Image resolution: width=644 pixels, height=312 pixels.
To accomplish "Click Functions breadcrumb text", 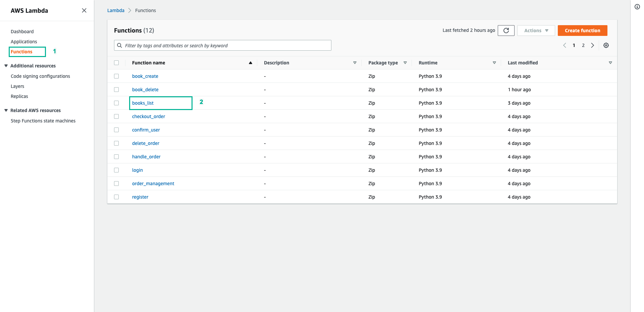I will pos(146,10).
